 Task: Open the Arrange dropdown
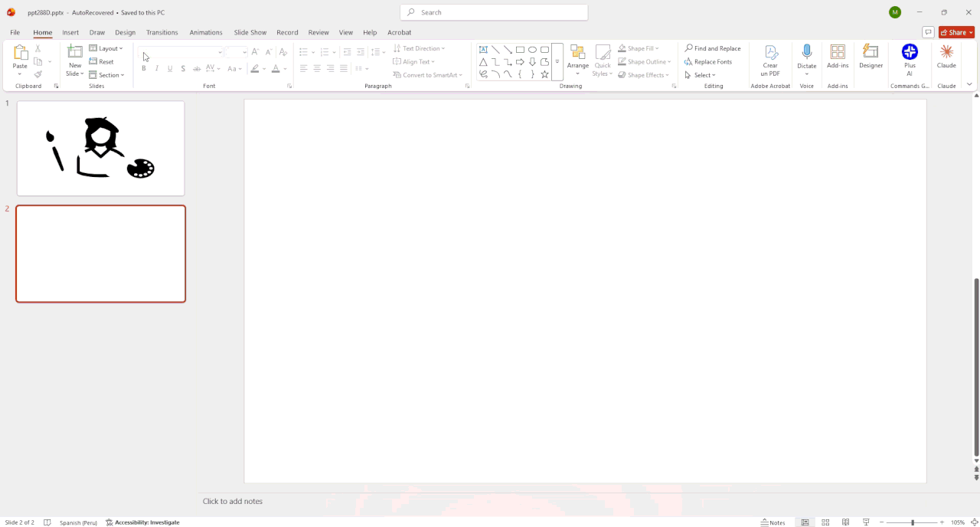click(x=578, y=61)
